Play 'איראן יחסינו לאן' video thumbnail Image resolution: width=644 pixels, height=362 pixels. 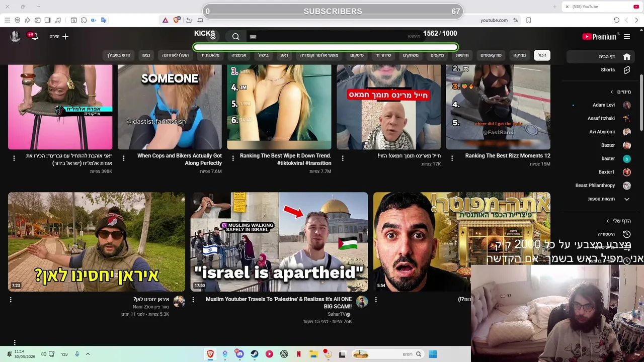[97, 242]
